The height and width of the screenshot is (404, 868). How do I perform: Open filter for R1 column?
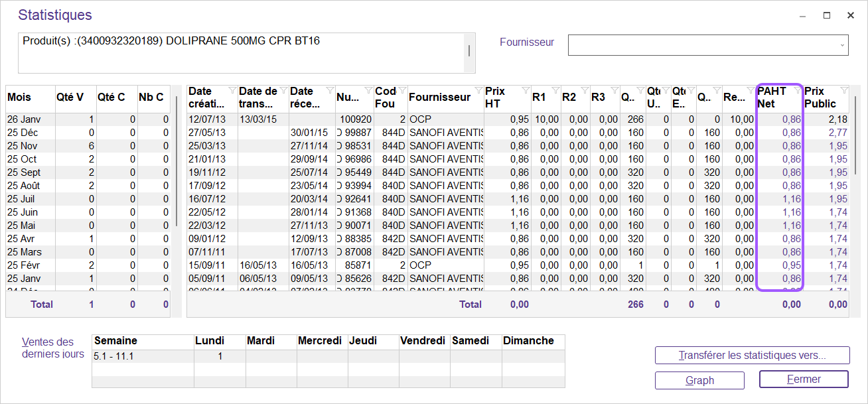coord(554,90)
